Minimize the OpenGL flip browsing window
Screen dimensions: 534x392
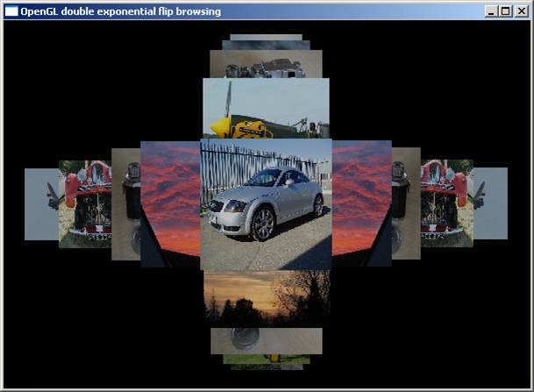(x=491, y=11)
